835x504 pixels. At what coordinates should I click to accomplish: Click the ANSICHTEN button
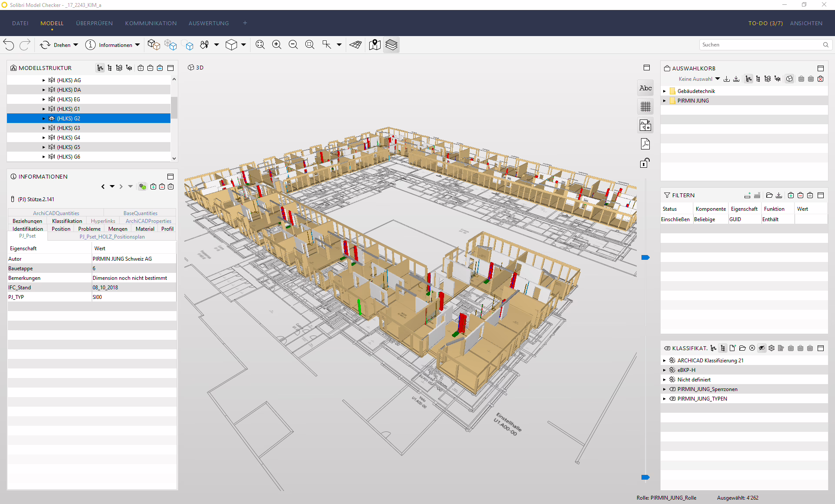806,23
